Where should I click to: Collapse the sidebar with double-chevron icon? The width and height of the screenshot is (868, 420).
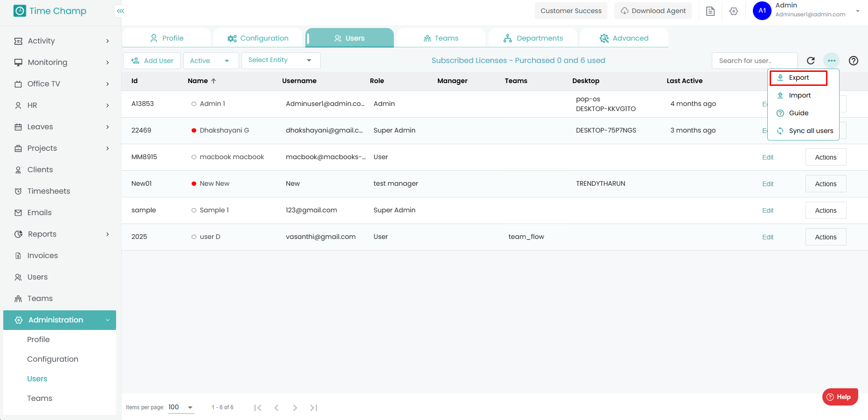121,11
